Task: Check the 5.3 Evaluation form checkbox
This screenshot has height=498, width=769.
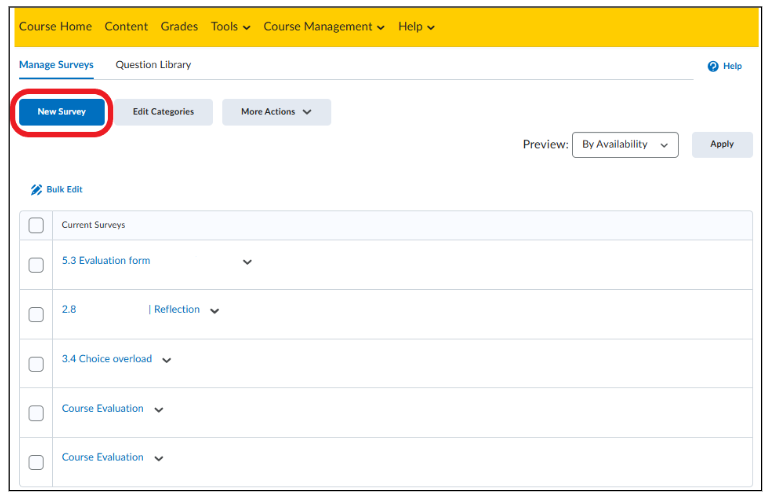Action: coord(36,265)
